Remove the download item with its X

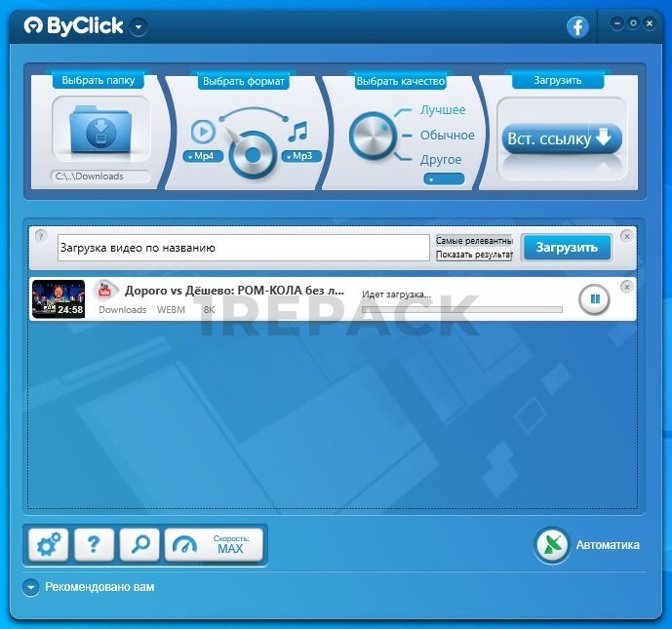pyautogui.click(x=626, y=287)
